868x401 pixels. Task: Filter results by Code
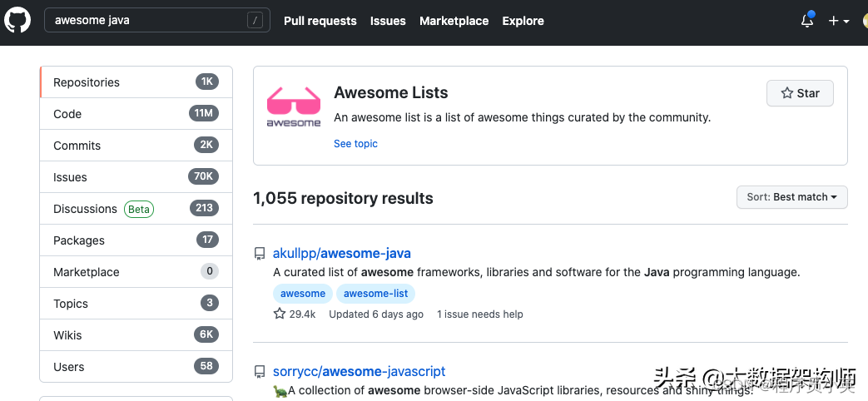click(67, 114)
